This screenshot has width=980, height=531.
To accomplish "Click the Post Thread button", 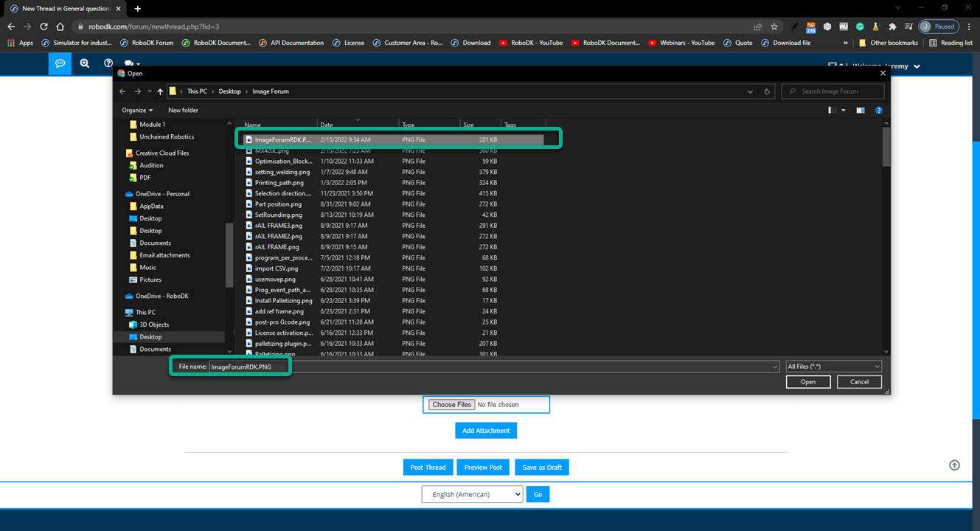I will point(428,467).
